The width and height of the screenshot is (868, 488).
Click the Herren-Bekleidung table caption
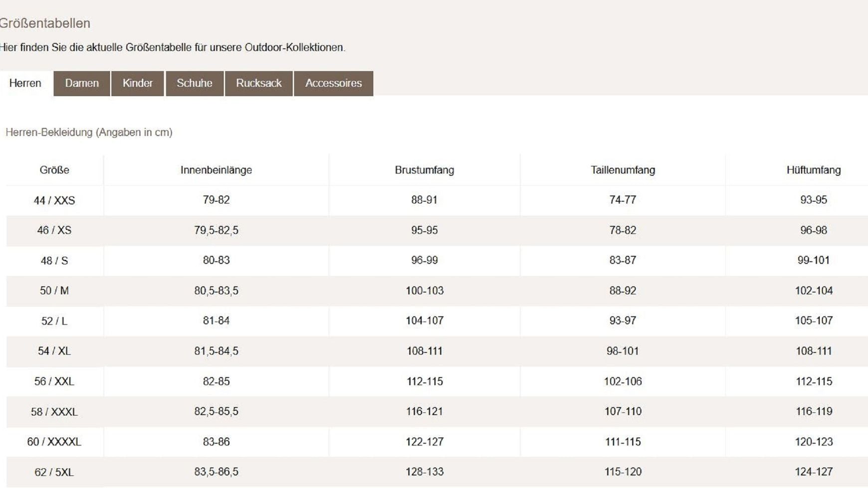pos(89,133)
